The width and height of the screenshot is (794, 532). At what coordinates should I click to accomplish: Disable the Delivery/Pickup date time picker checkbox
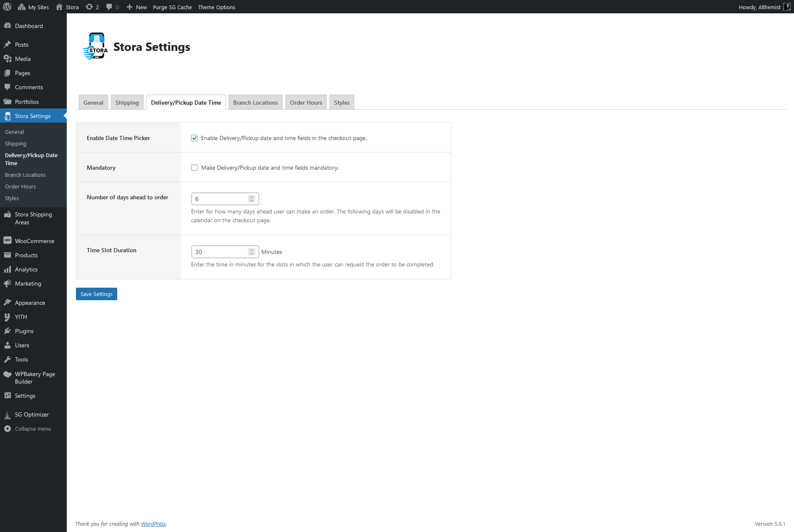coord(194,138)
